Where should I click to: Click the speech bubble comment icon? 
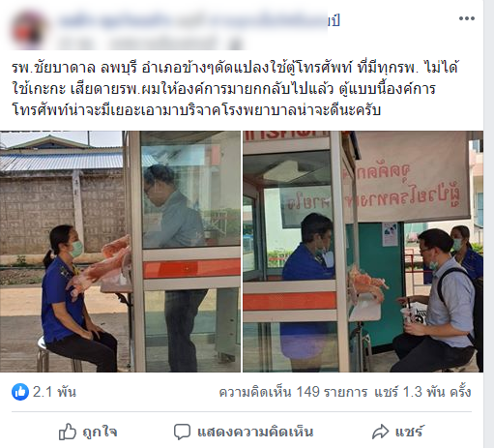(x=182, y=432)
